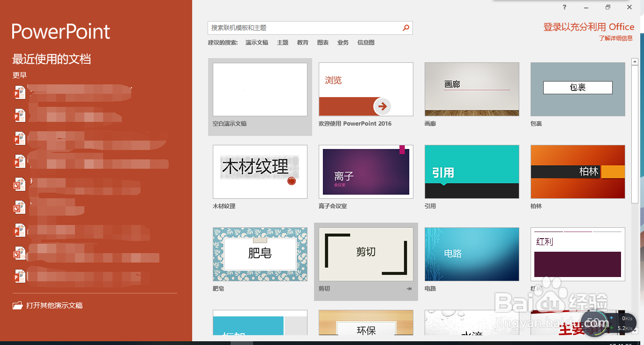Select the 环保 template thumbnail
Viewport: 644px width, 345px height.
click(x=366, y=322)
